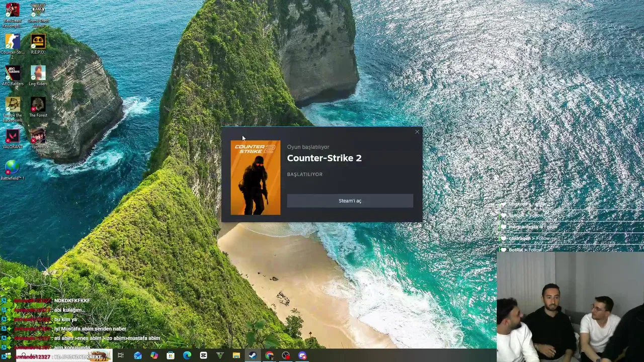Image resolution: width=644 pixels, height=362 pixels.
Task: Select Counter-Strike 2 desktop icon
Action: (x=12, y=46)
